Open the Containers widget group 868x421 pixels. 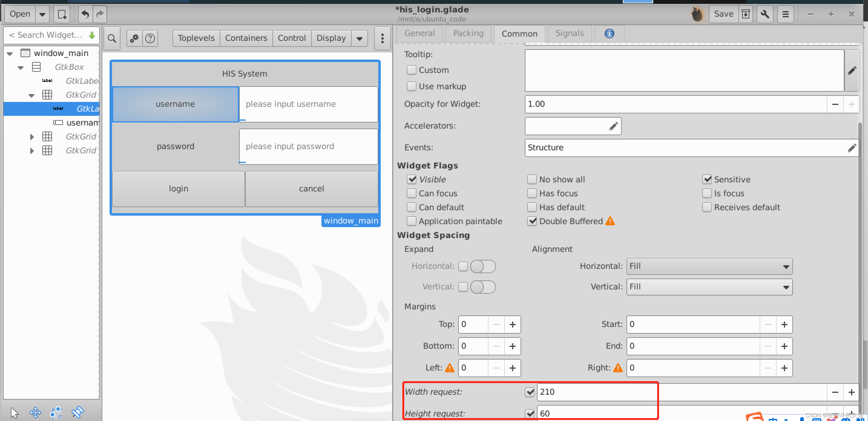(246, 38)
